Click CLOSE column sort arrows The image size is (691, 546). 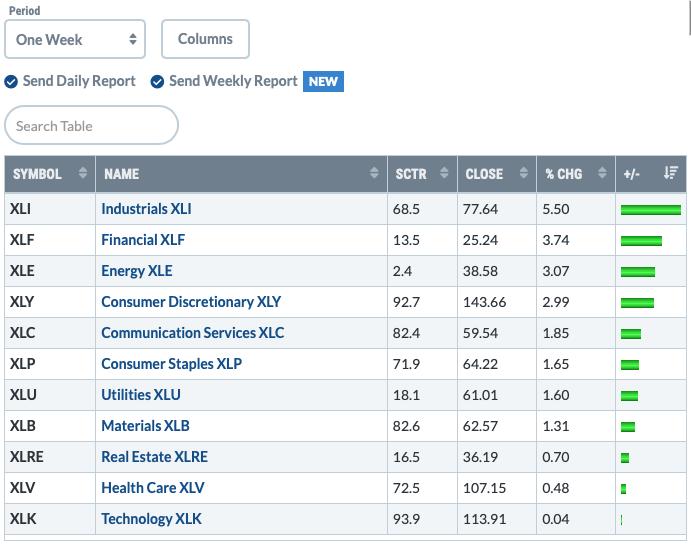[x=523, y=173]
